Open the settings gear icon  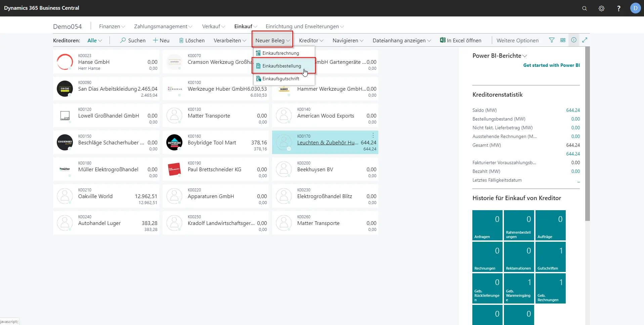tap(601, 8)
